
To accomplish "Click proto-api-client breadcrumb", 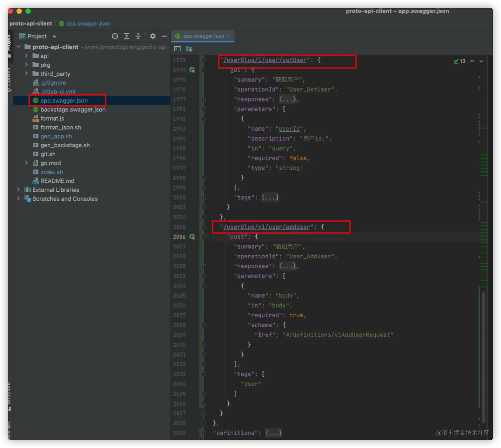I will coord(31,24).
